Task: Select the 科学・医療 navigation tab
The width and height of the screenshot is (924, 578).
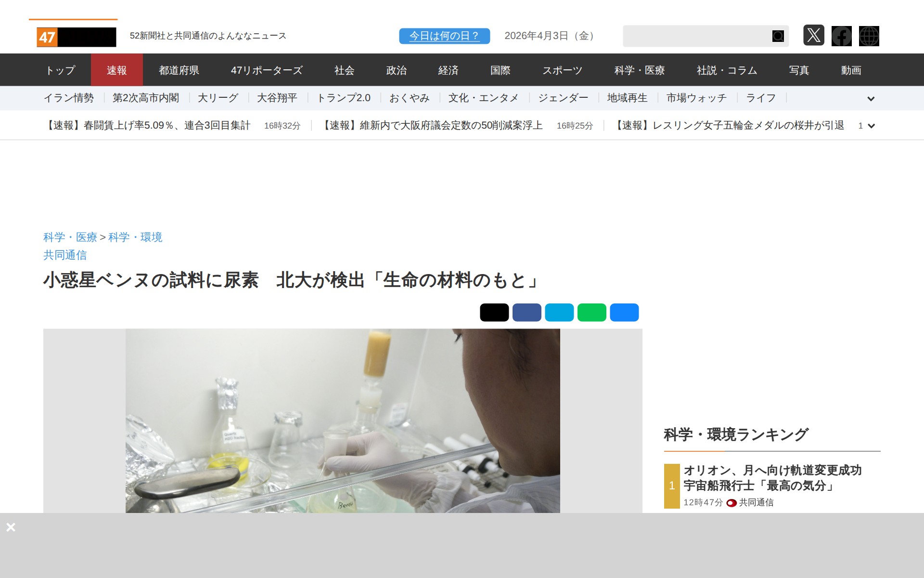Action: point(639,70)
